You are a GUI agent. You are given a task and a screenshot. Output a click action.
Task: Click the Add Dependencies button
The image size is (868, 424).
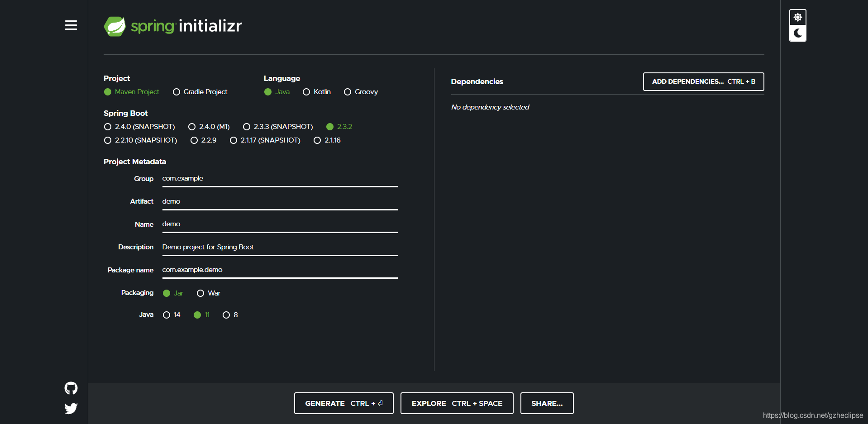[703, 82]
